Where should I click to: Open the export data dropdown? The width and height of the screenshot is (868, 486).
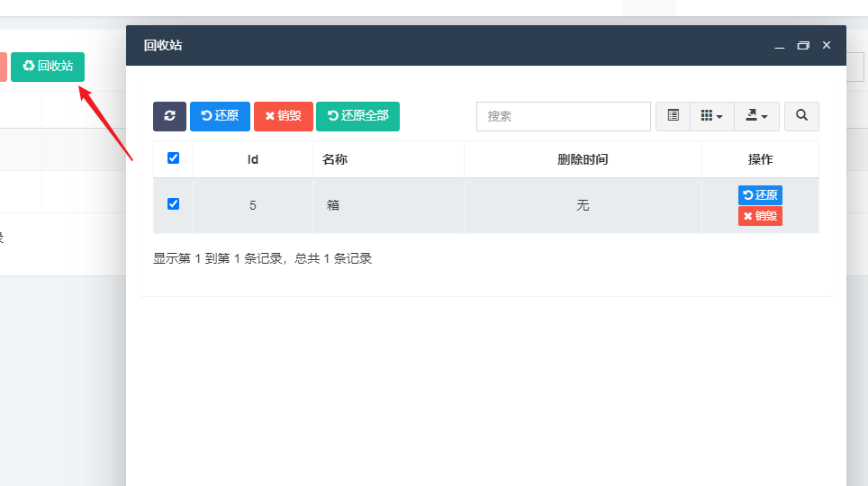point(756,116)
